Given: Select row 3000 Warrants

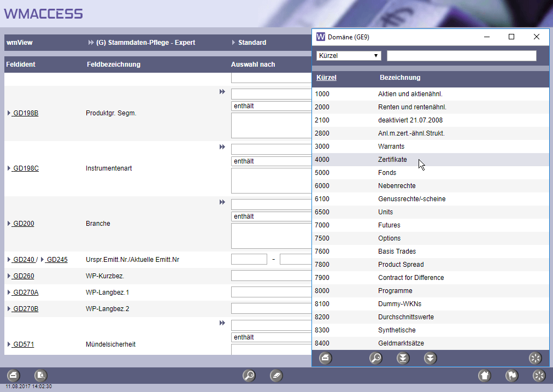Looking at the screenshot, I should [x=431, y=147].
